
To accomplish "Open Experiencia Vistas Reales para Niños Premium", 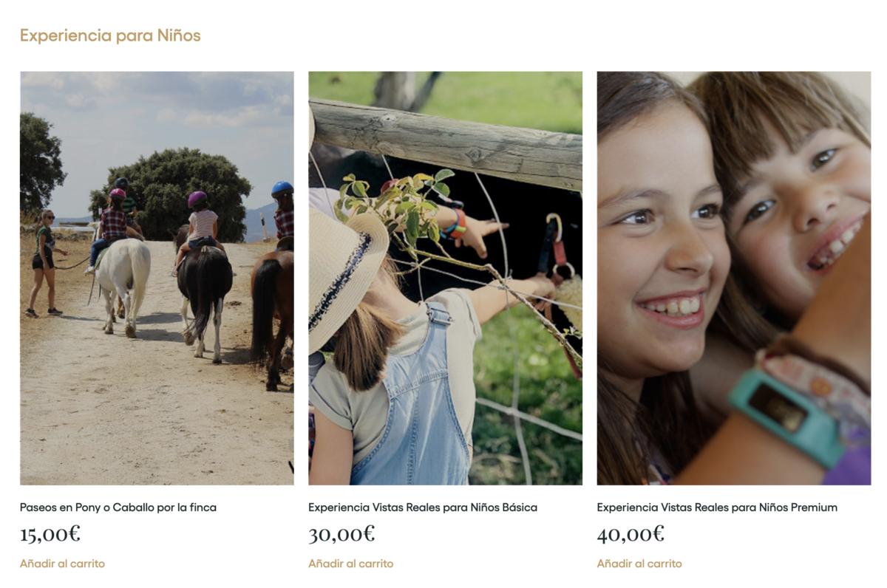I will 717,507.
